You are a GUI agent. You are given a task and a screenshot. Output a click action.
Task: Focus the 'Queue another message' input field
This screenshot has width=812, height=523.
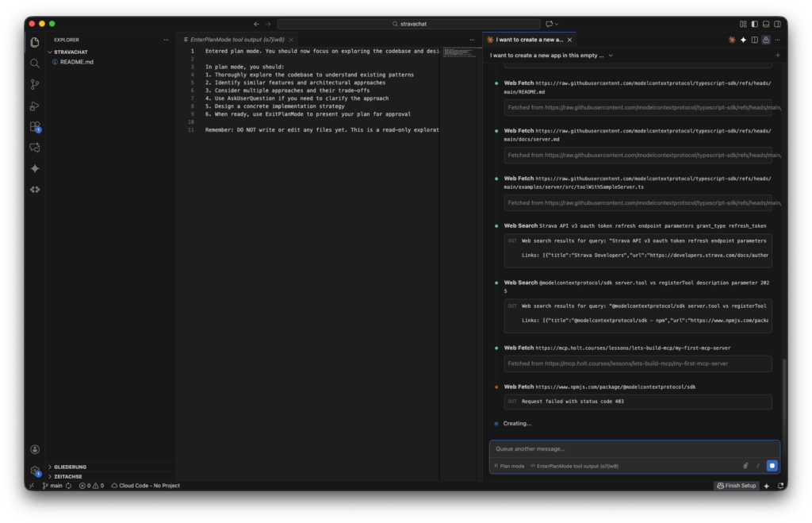(634, 449)
